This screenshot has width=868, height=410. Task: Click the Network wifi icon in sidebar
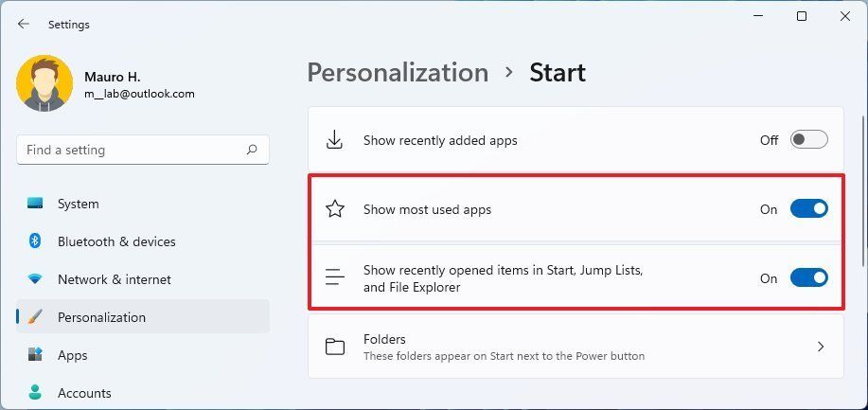pyautogui.click(x=35, y=279)
